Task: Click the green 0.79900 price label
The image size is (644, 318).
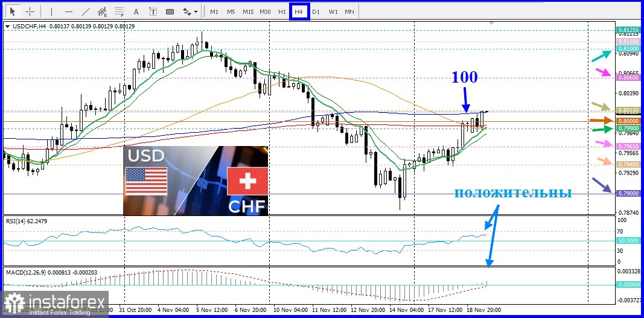Action: [x=628, y=128]
